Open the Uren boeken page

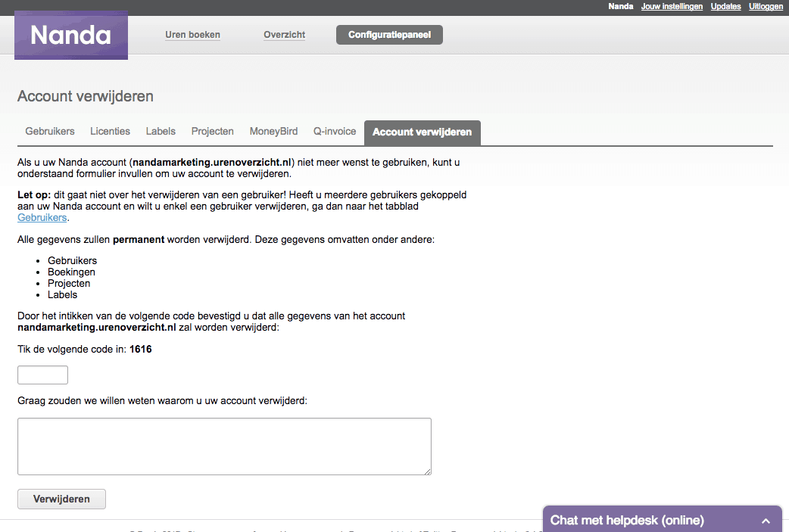(x=193, y=35)
